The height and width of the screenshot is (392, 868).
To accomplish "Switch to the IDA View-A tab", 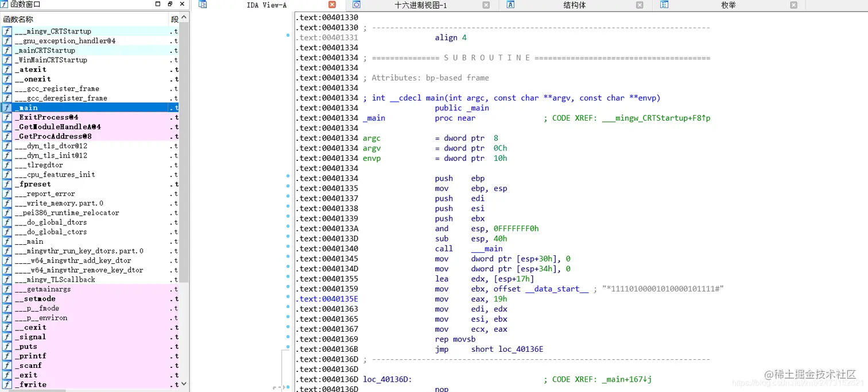I will pyautogui.click(x=267, y=5).
